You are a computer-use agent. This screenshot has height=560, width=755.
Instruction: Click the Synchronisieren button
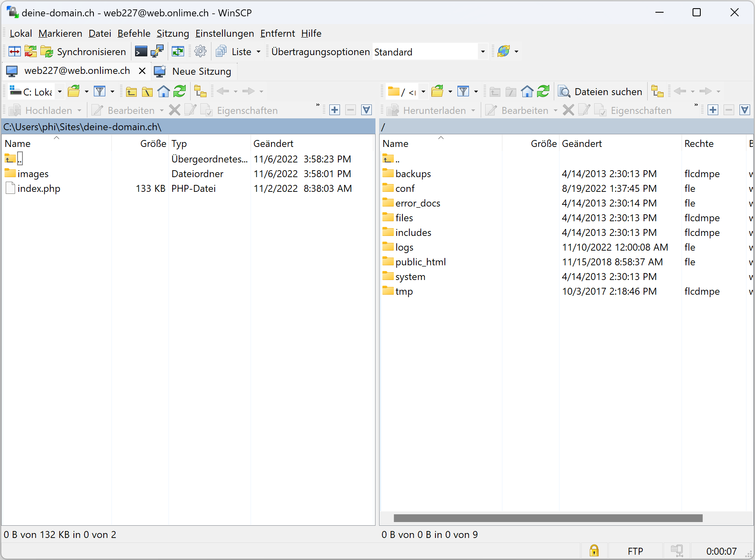[84, 52]
